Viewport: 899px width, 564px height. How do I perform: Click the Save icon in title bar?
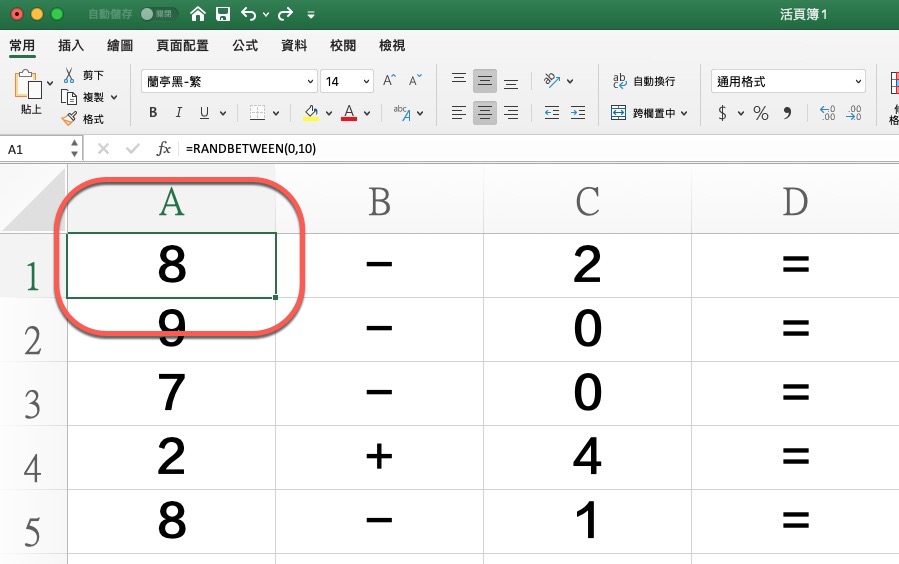tap(223, 15)
